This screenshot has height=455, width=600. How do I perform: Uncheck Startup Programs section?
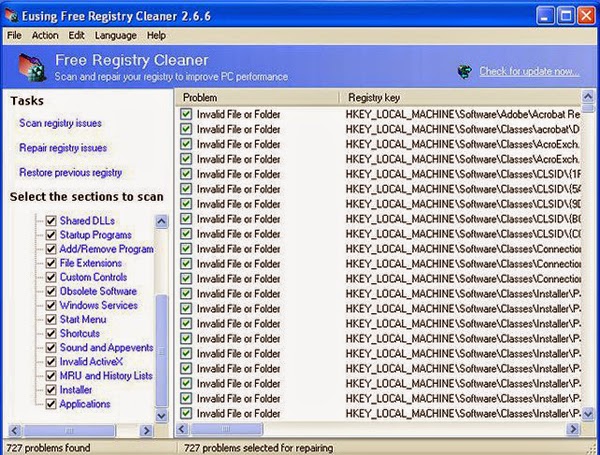51,235
